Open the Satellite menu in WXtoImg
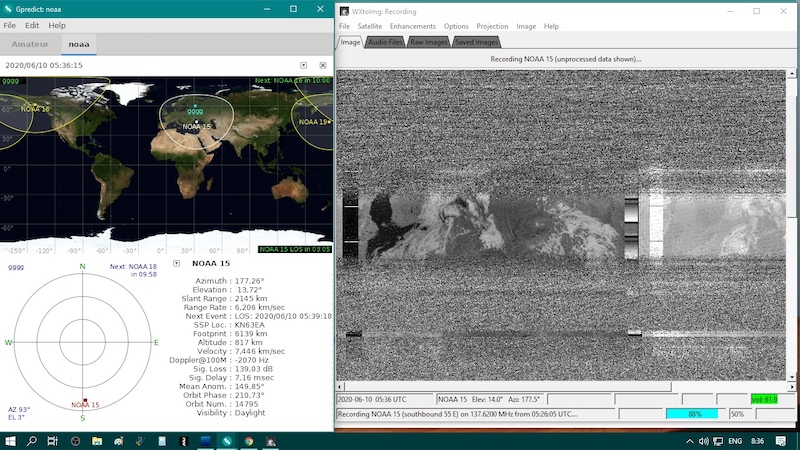The image size is (800, 450). pyautogui.click(x=369, y=26)
